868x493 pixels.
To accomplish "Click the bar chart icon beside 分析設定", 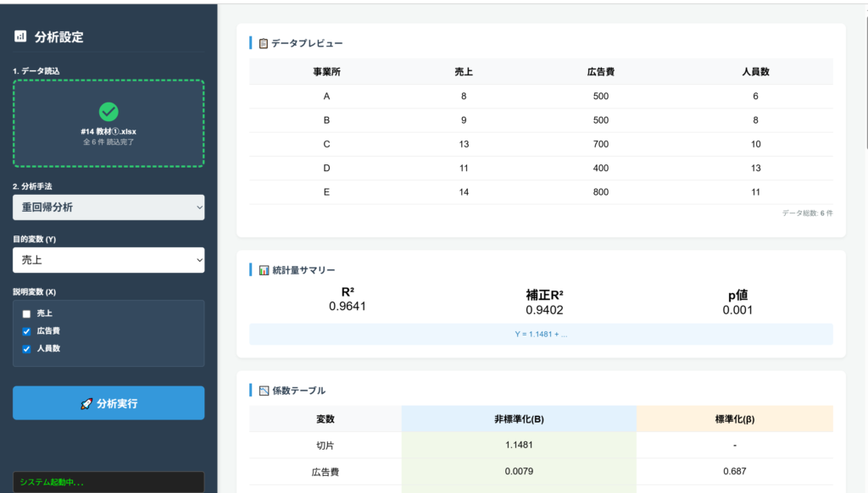I will [20, 36].
